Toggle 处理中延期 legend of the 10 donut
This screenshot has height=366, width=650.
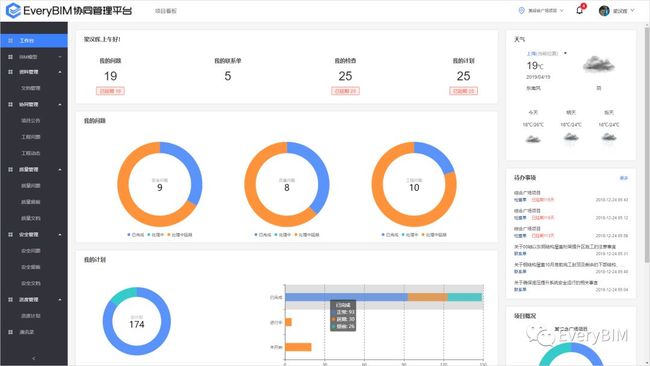(x=434, y=235)
